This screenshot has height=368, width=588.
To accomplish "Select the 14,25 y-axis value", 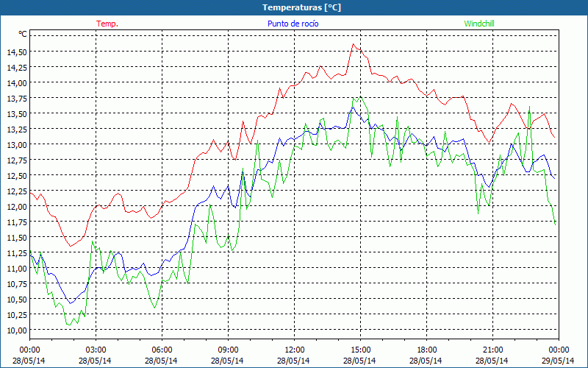I will coord(17,67).
